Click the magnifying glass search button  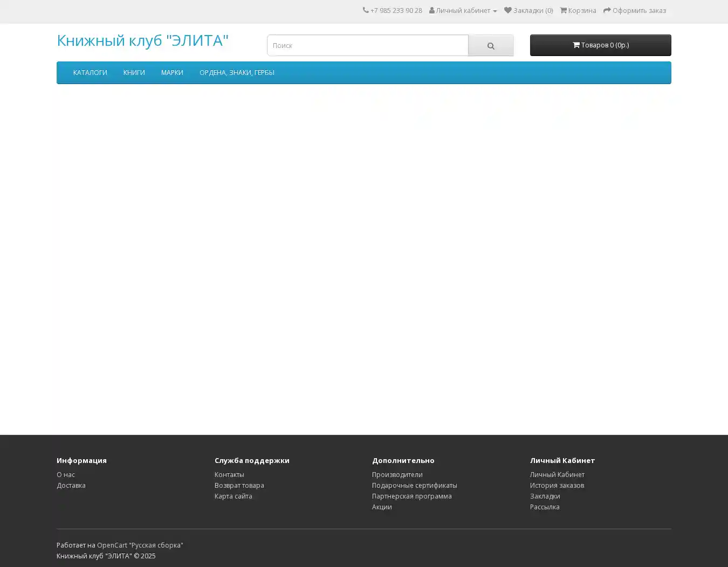click(491, 46)
